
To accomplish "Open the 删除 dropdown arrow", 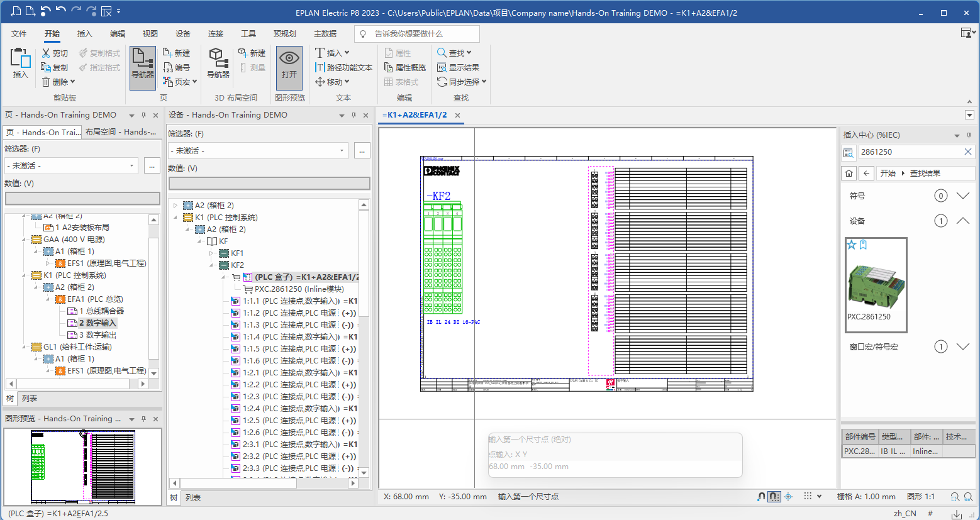I will pos(72,82).
